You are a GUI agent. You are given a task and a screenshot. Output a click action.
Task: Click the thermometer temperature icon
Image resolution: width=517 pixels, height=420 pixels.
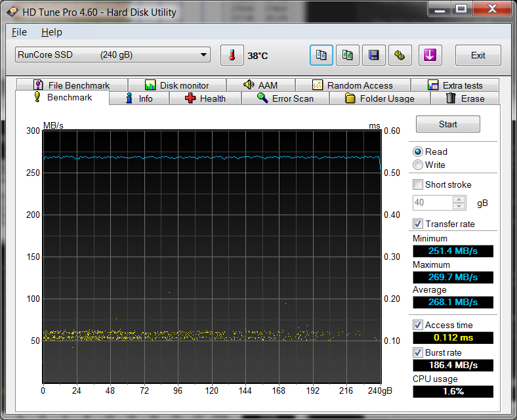(x=232, y=56)
